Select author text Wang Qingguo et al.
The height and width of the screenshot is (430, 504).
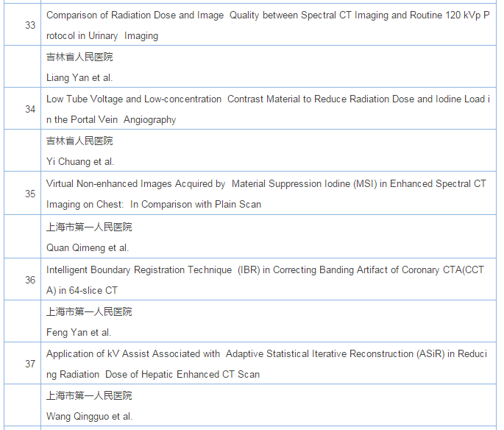coord(89,416)
